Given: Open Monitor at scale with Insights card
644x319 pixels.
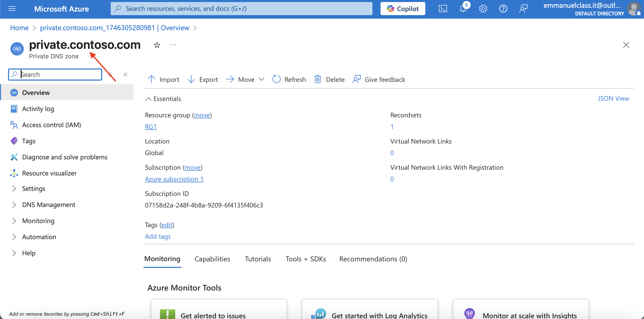Looking at the screenshot, I should tap(521, 309).
